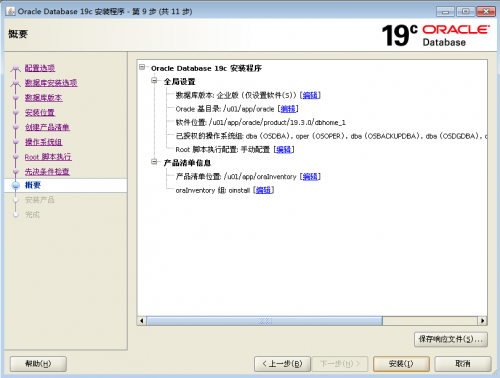
Task: Go to the 安装位置 step
Action: (40, 112)
